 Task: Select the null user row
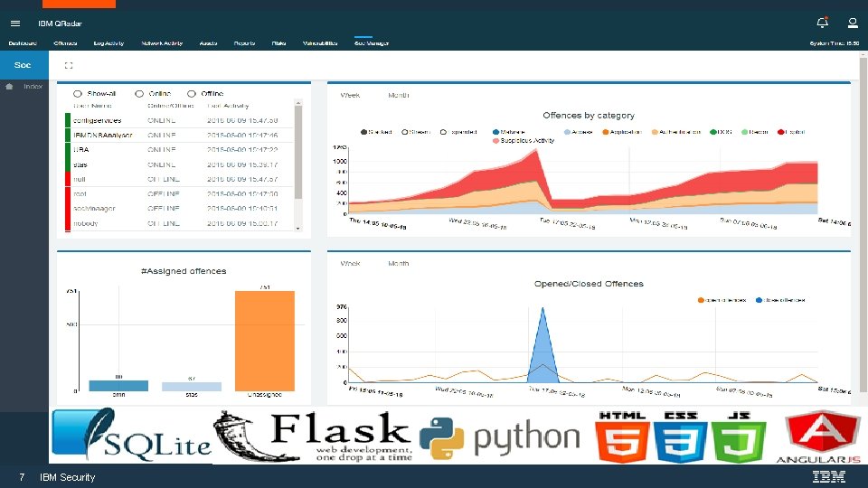click(179, 179)
